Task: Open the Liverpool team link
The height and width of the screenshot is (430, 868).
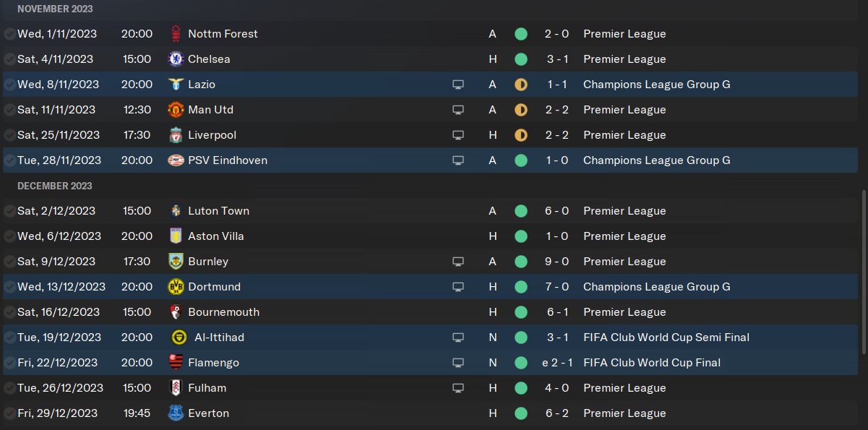Action: [212, 135]
